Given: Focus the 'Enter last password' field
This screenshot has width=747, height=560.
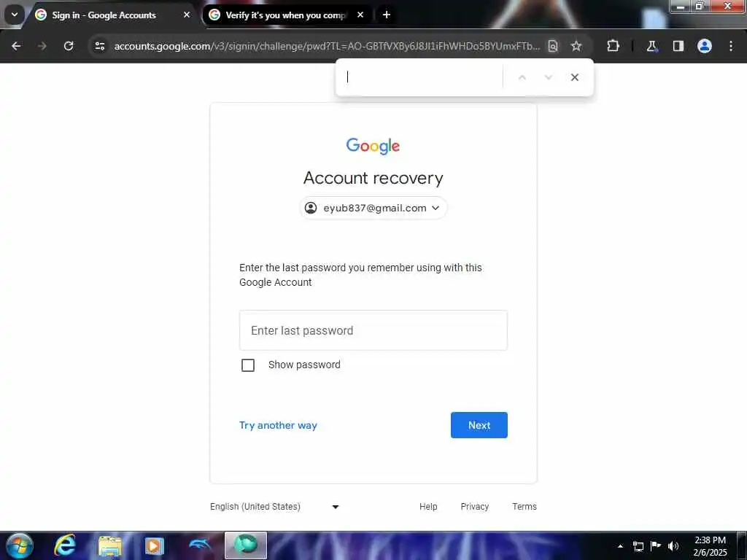Looking at the screenshot, I should click(373, 330).
